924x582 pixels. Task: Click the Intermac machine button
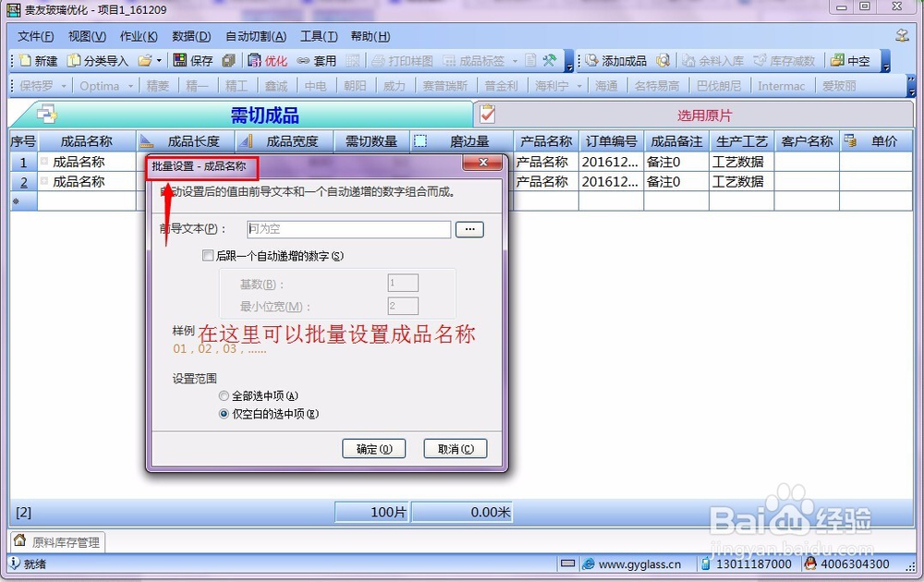(x=782, y=86)
